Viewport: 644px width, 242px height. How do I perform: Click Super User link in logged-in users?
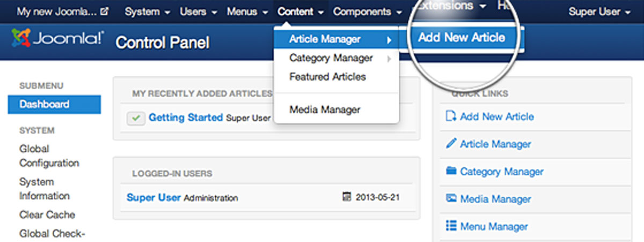coord(153,197)
